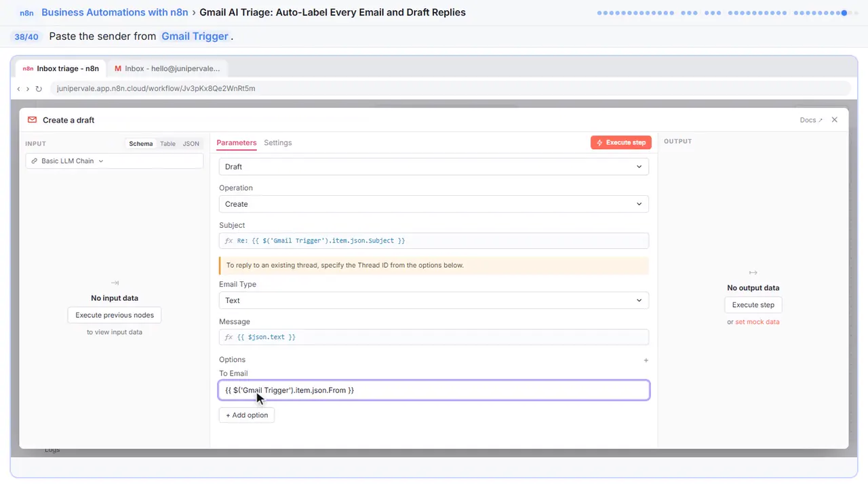Click the No input data message
This screenshot has height=488, width=868.
[115, 298]
